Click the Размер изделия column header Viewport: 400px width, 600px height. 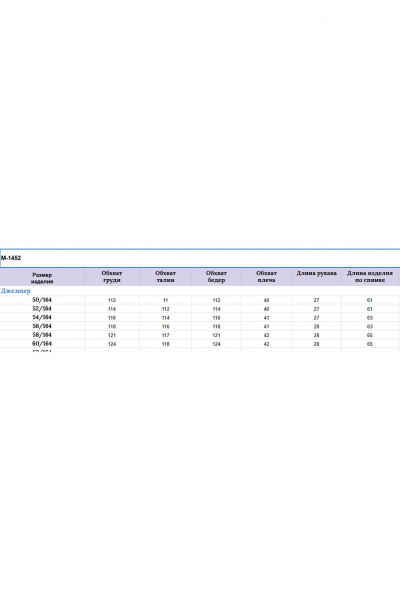pyautogui.click(x=42, y=277)
